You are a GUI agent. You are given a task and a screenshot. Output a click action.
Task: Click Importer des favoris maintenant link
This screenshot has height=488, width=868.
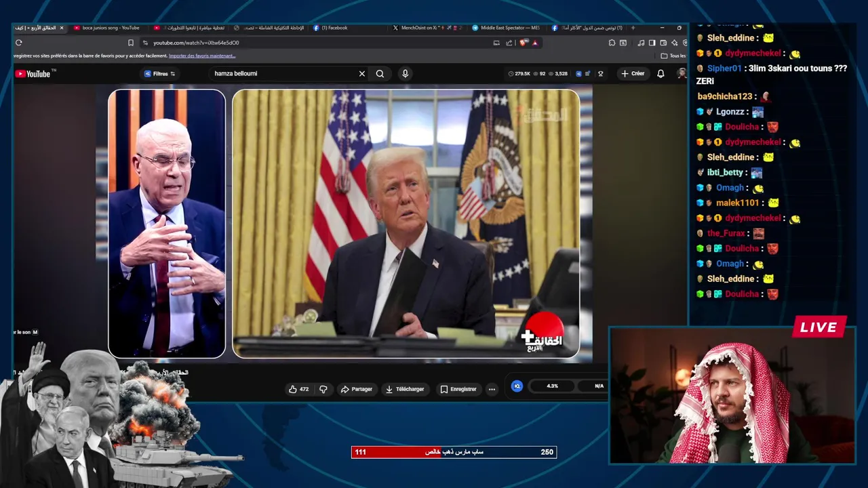pyautogui.click(x=202, y=56)
